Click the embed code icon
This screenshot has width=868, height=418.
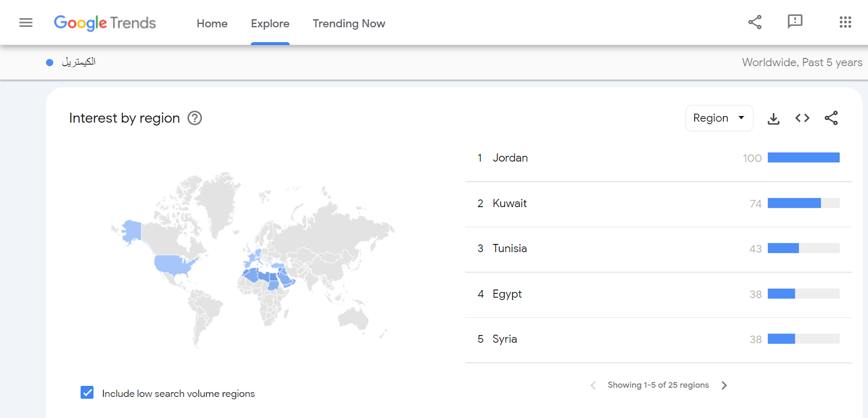coord(802,118)
